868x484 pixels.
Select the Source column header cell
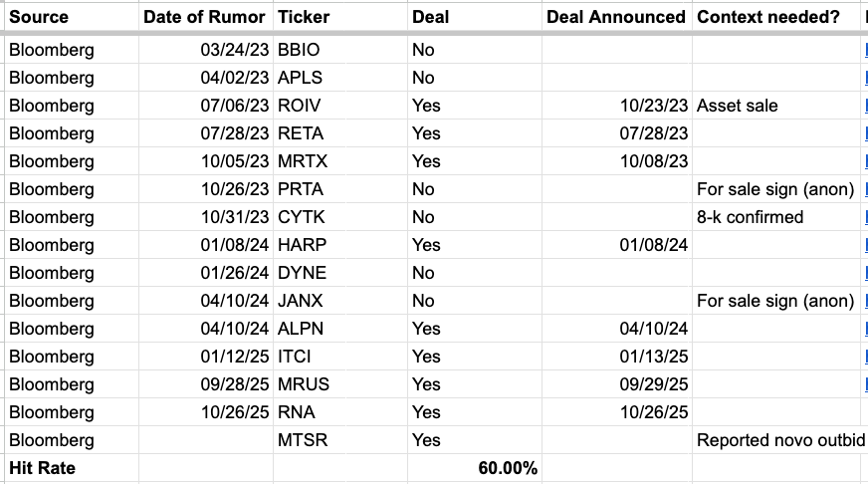72,17
